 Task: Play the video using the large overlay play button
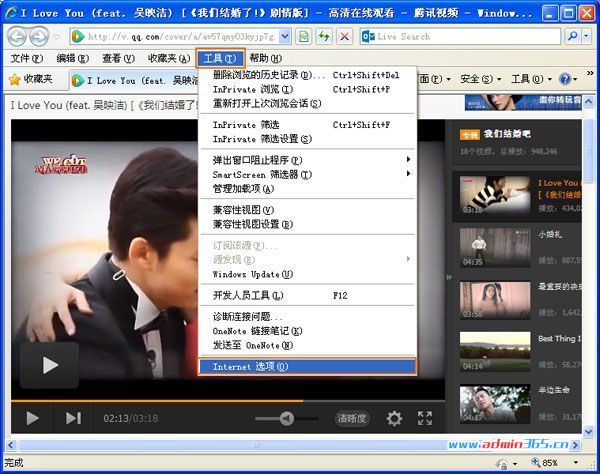[50, 365]
